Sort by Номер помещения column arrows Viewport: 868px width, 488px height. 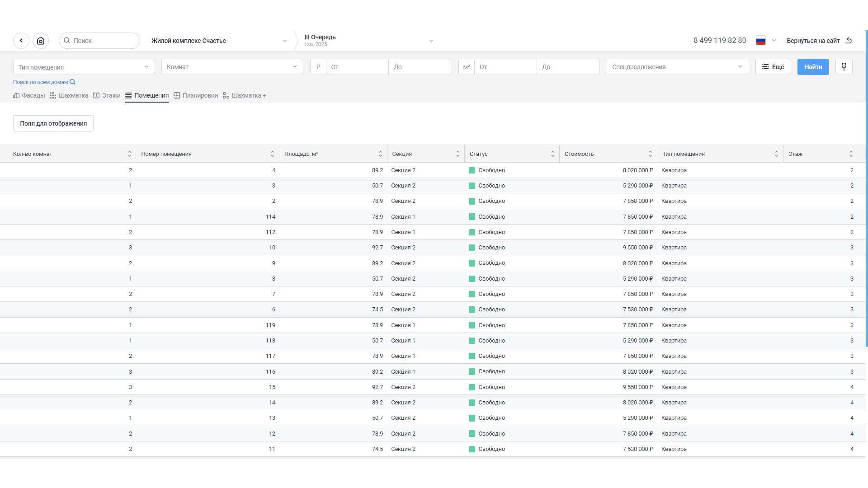(272, 154)
